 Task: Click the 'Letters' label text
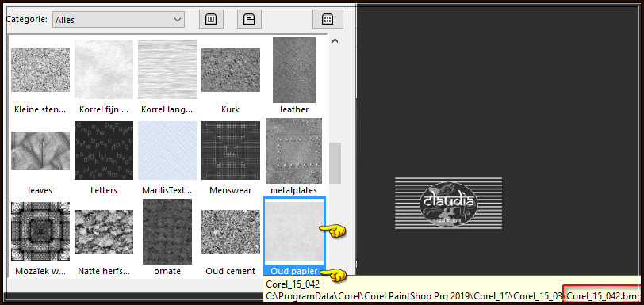pyautogui.click(x=104, y=190)
